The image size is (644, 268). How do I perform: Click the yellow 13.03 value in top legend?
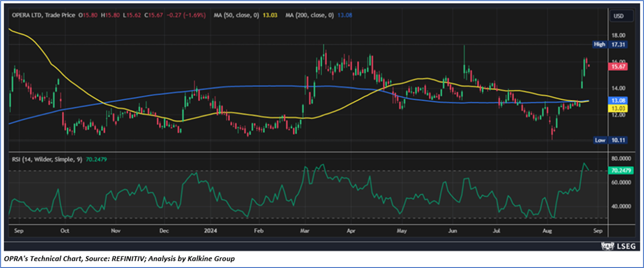[x=271, y=15]
